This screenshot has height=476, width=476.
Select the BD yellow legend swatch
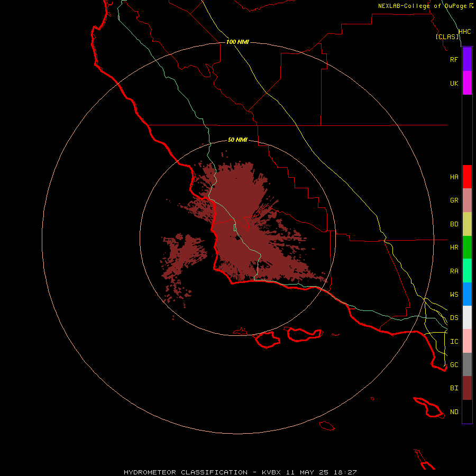tap(467, 224)
